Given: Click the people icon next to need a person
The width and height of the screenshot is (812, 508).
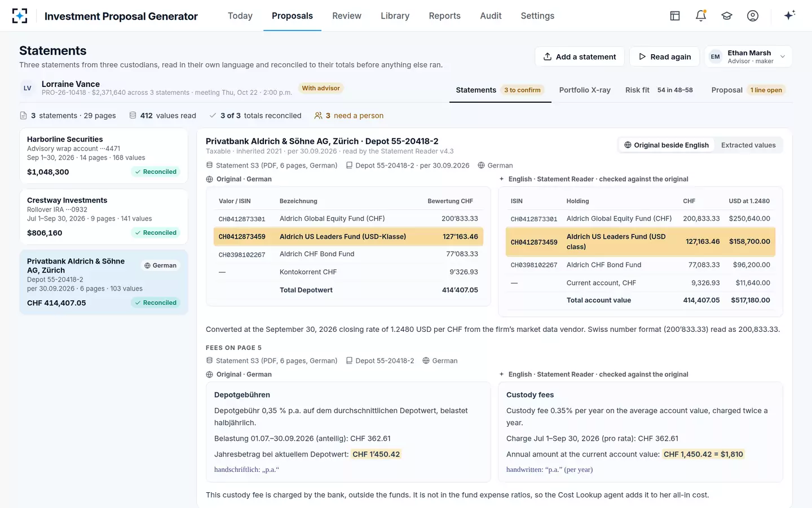Looking at the screenshot, I should pyautogui.click(x=319, y=116).
